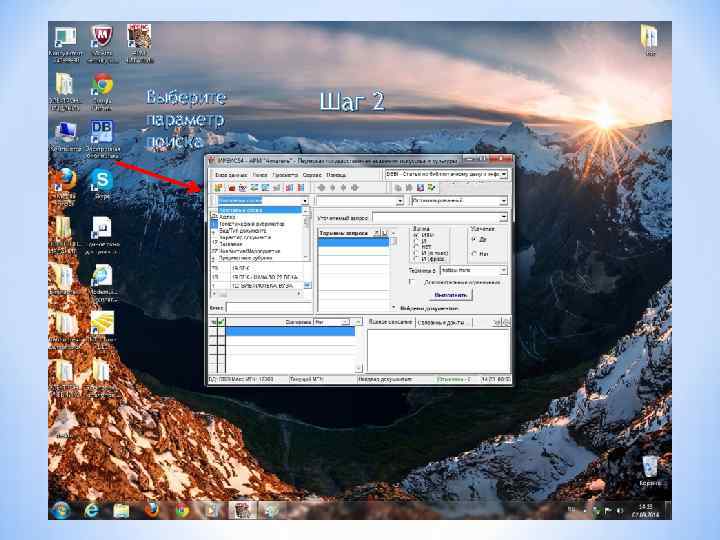720x540 pixels.
Task: Open the Google Chrome desktop shortcut
Action: coord(101,84)
